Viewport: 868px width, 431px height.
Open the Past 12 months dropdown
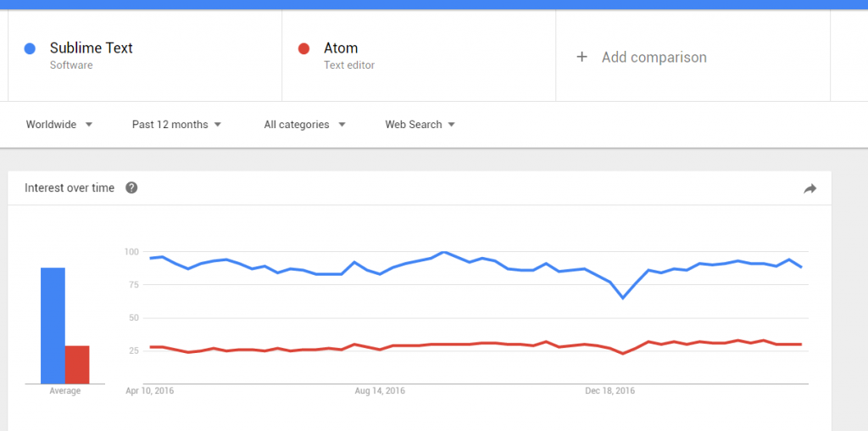(x=176, y=125)
